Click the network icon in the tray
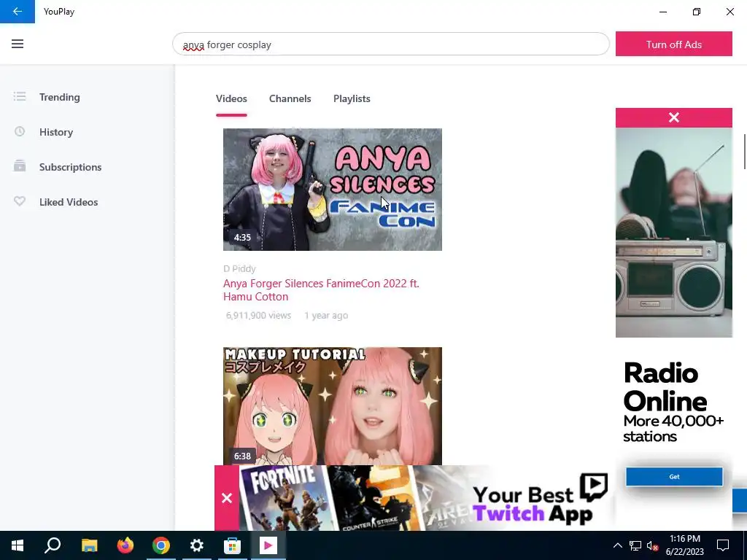Image resolution: width=747 pixels, height=560 pixels. tap(635, 545)
